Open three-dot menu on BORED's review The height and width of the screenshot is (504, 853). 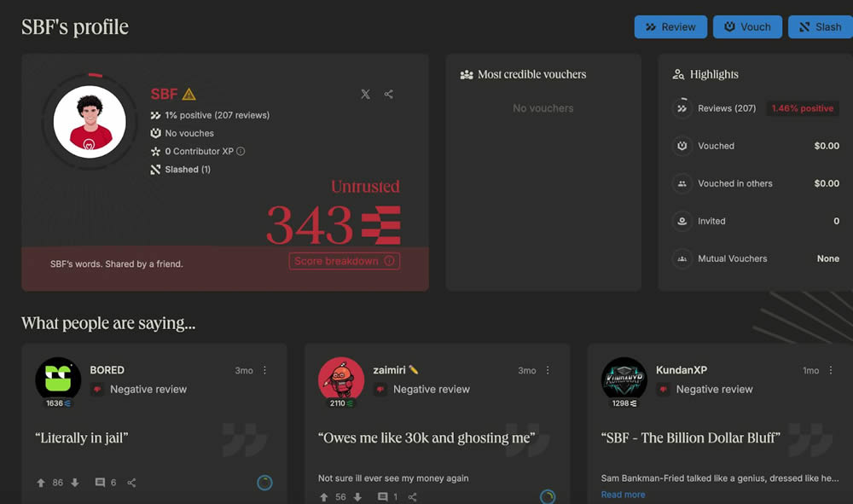point(264,371)
